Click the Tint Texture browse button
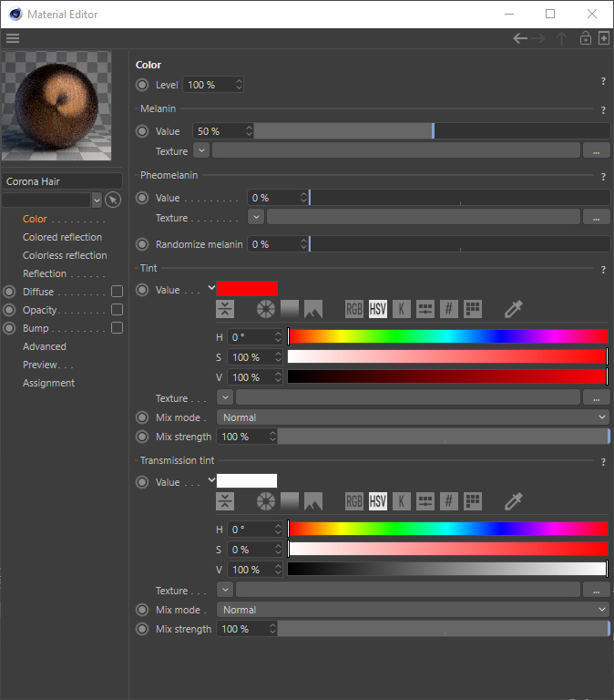Image resolution: width=614 pixels, height=700 pixels. pos(596,397)
